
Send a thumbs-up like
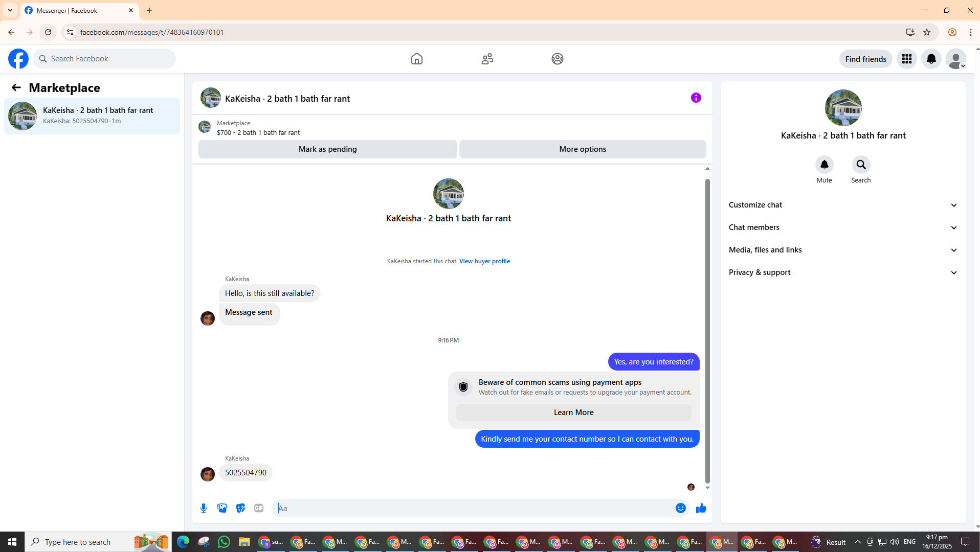(701, 508)
